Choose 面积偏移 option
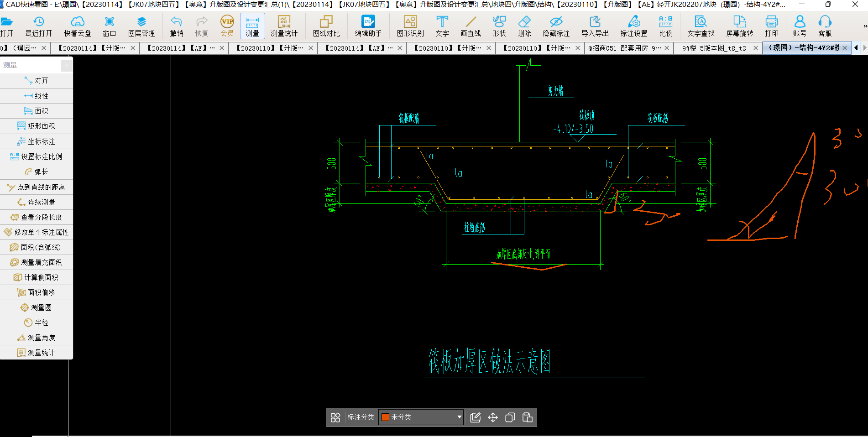Viewport: 868px width, 437px height. 37,292
